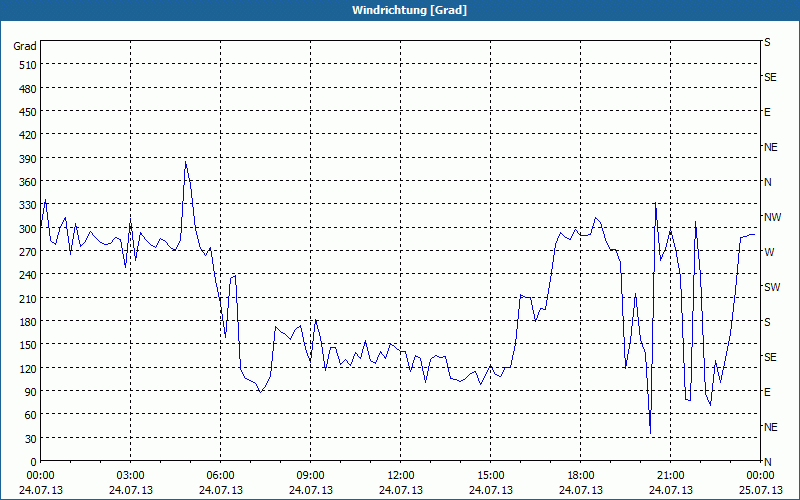Click the 150 axis label
Image resolution: width=800 pixels, height=500 pixels.
(28, 345)
